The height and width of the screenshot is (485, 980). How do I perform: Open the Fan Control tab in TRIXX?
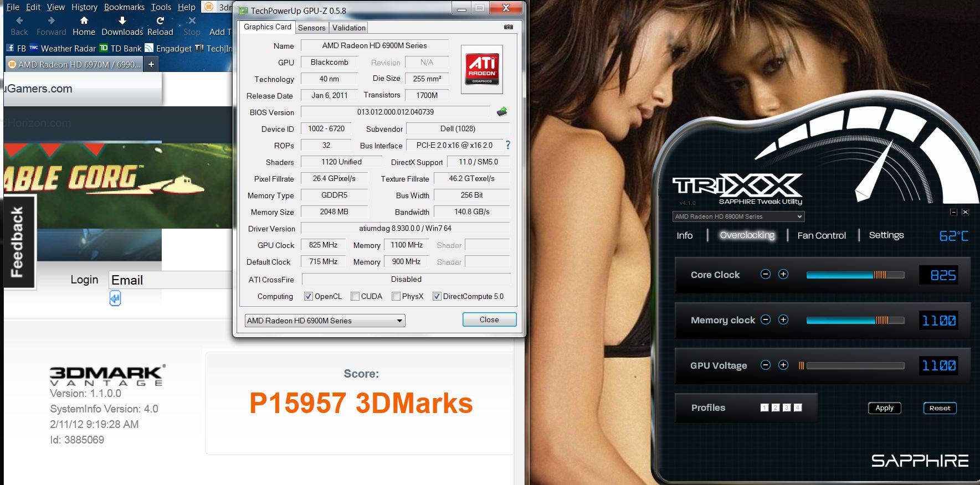(x=821, y=236)
